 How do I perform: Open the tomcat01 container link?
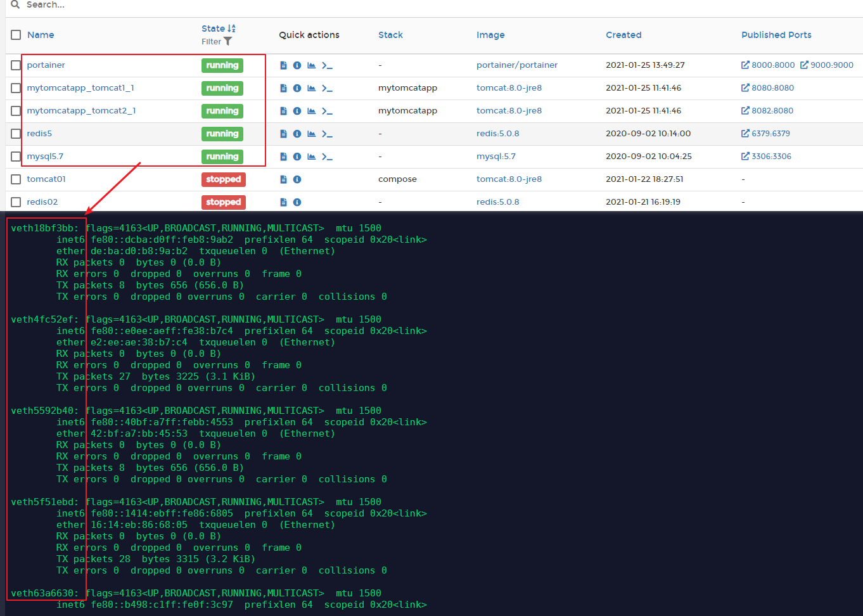[x=46, y=179]
